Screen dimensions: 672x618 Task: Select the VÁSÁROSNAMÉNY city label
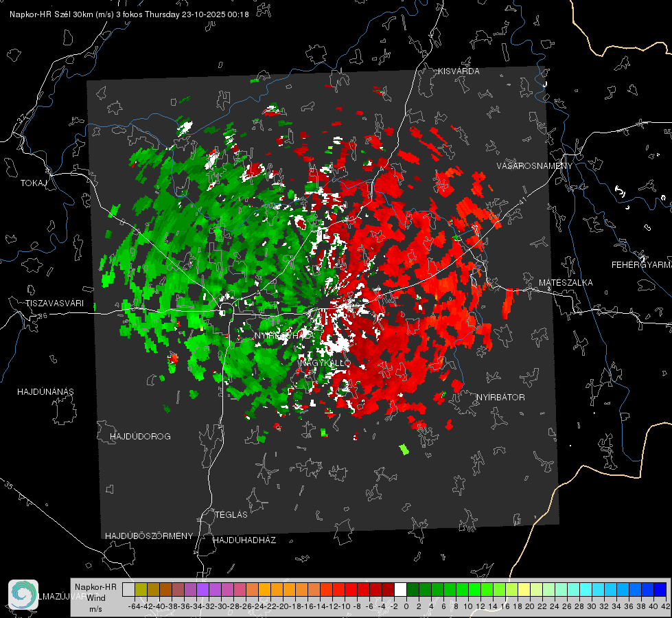click(534, 166)
